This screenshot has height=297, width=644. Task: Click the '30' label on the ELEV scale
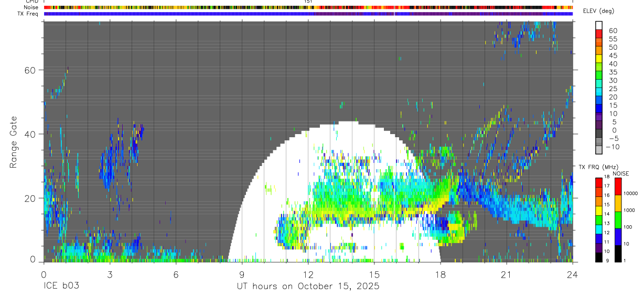click(612, 80)
